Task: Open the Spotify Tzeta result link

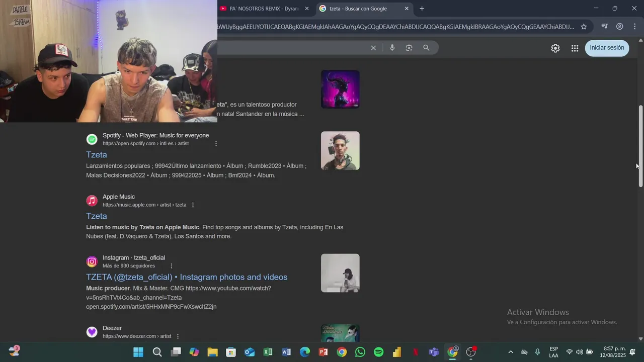Action: point(97,155)
